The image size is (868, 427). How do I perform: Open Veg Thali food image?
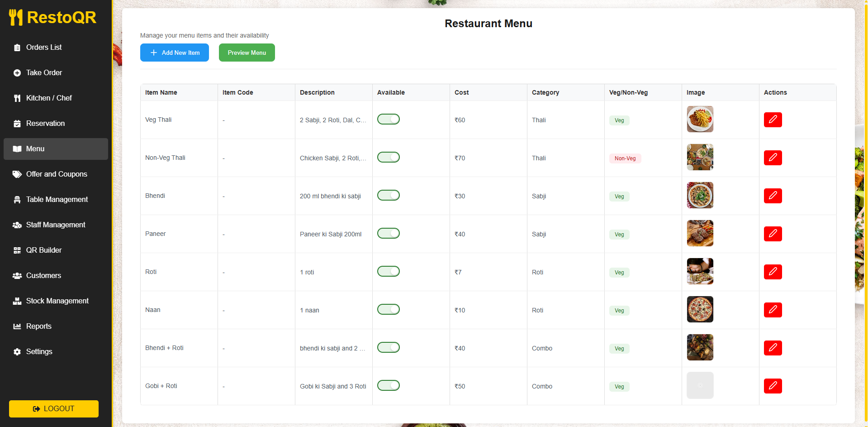(700, 119)
